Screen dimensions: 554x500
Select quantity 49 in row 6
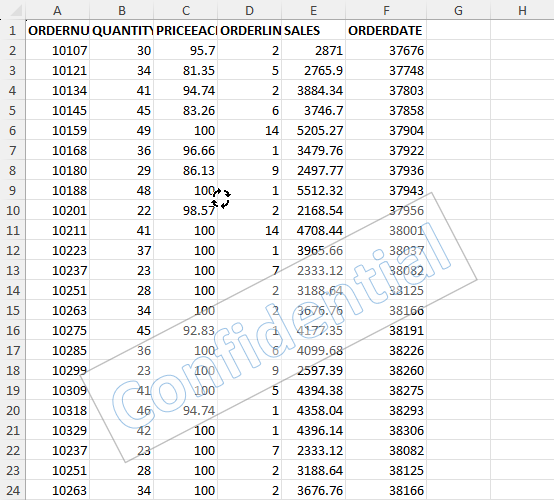tap(122, 130)
